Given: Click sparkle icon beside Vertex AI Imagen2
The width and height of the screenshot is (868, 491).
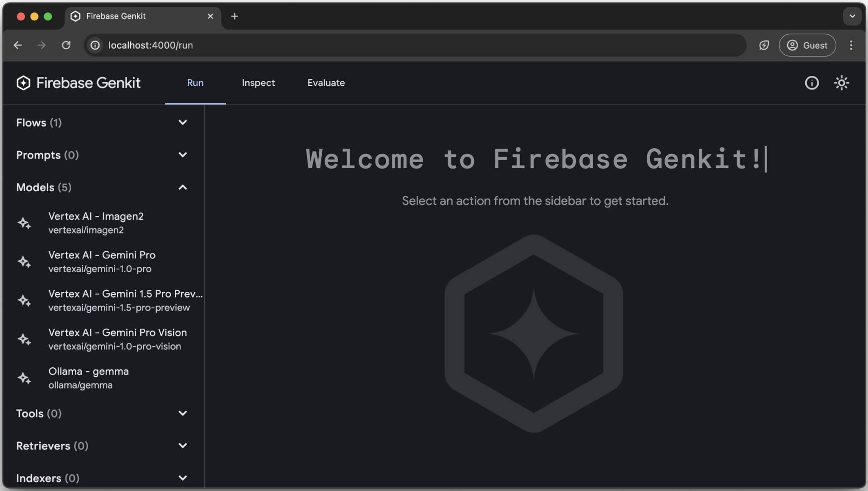Looking at the screenshot, I should point(24,223).
